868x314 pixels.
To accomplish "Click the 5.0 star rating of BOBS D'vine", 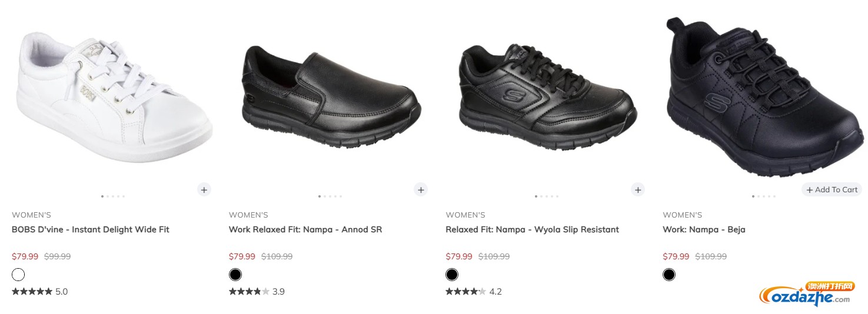I will tap(39, 292).
